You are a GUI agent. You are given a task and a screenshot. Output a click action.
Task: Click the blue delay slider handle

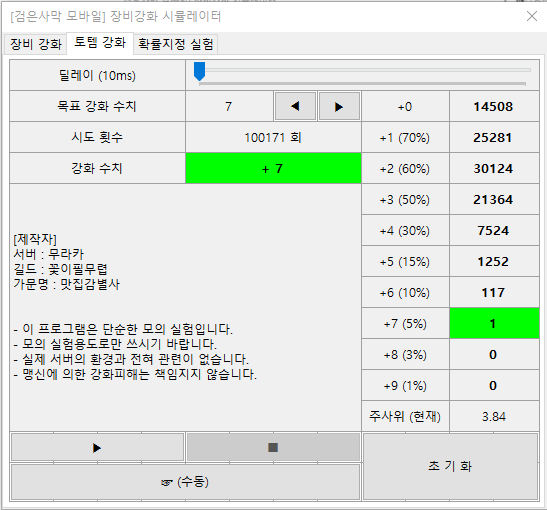199,71
